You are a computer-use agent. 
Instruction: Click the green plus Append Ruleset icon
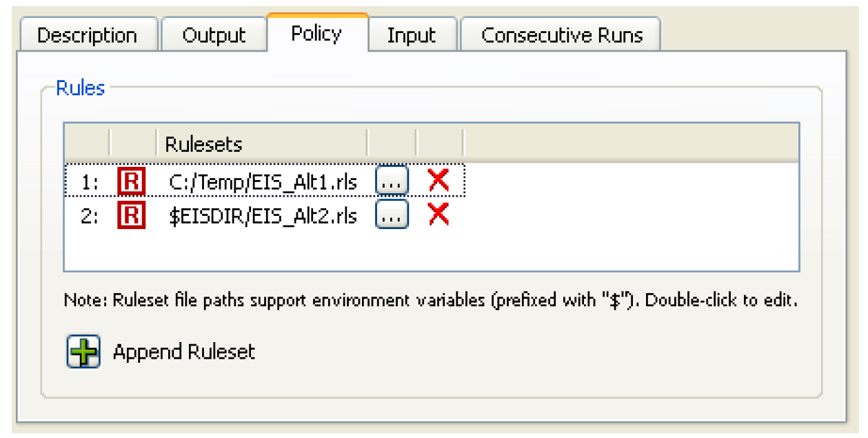(83, 352)
